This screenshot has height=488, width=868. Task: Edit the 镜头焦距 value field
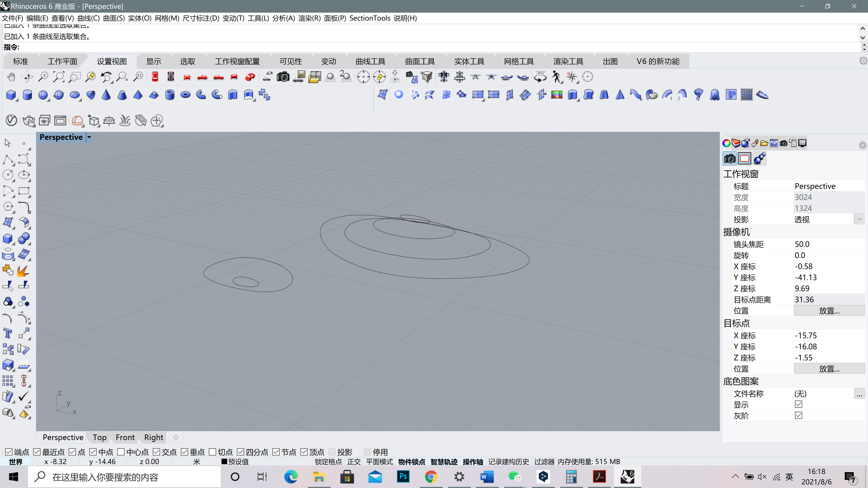pos(829,244)
